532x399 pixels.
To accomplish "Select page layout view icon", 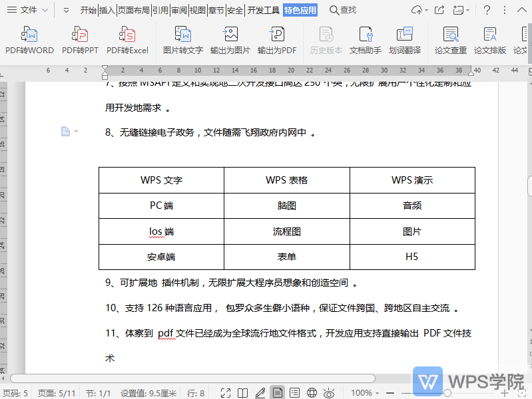I will click(x=277, y=393).
